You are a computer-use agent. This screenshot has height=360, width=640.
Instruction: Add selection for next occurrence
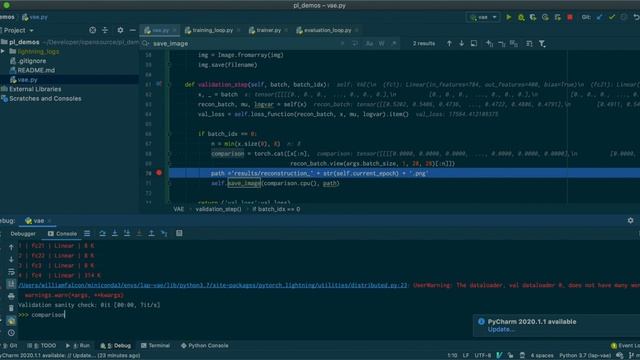pyautogui.click(x=489, y=43)
